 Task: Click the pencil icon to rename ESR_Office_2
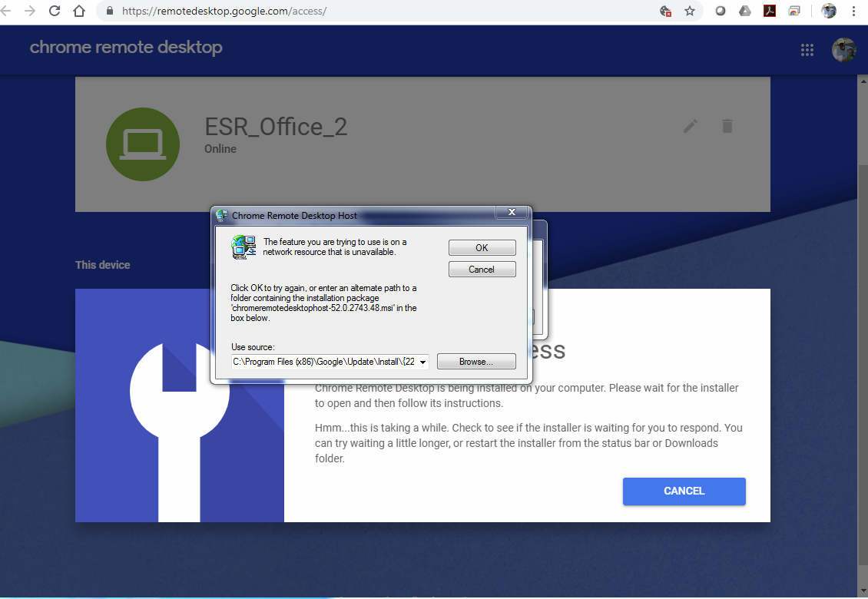(690, 126)
